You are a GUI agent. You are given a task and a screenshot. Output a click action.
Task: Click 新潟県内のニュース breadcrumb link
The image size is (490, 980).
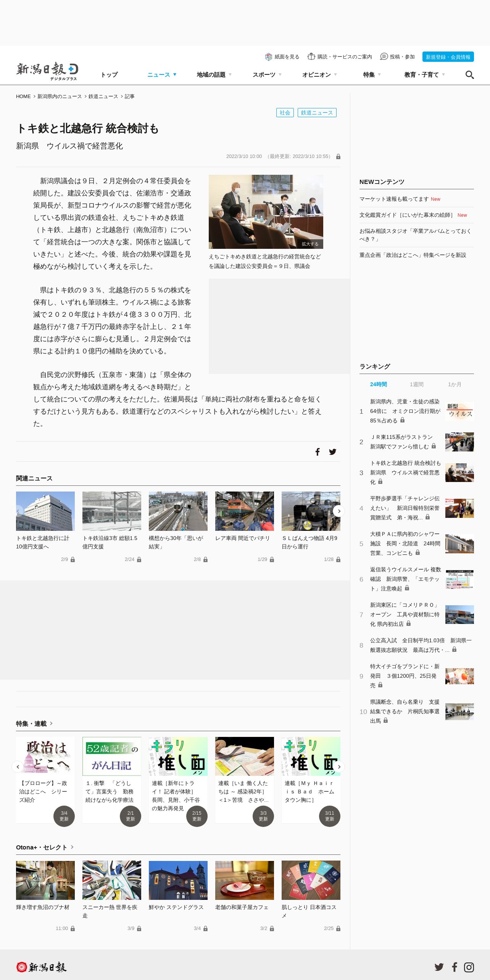click(60, 97)
